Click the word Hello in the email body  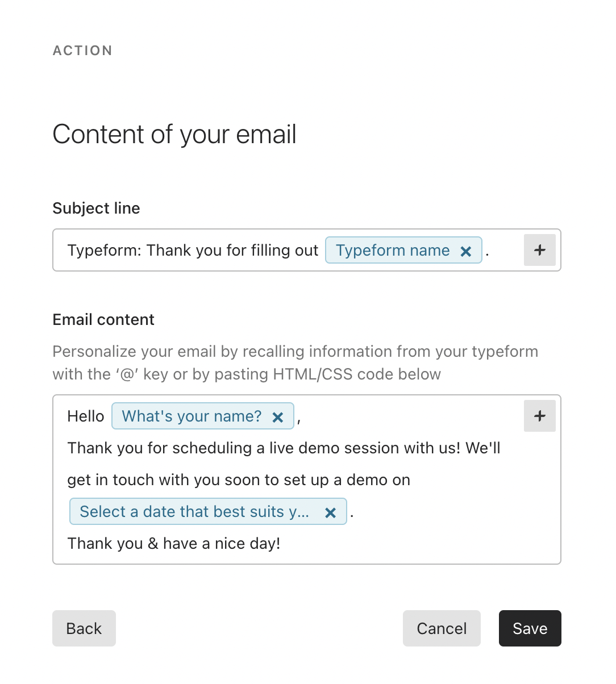coord(86,416)
